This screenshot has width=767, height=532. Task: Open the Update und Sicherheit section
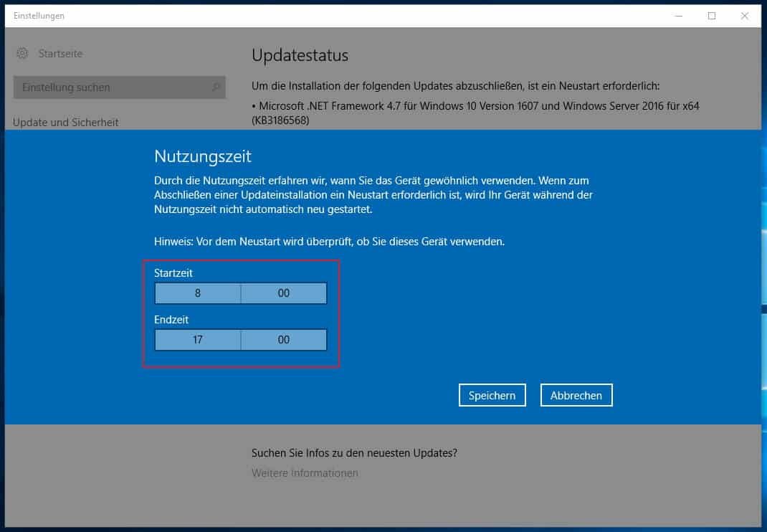pyautogui.click(x=65, y=122)
